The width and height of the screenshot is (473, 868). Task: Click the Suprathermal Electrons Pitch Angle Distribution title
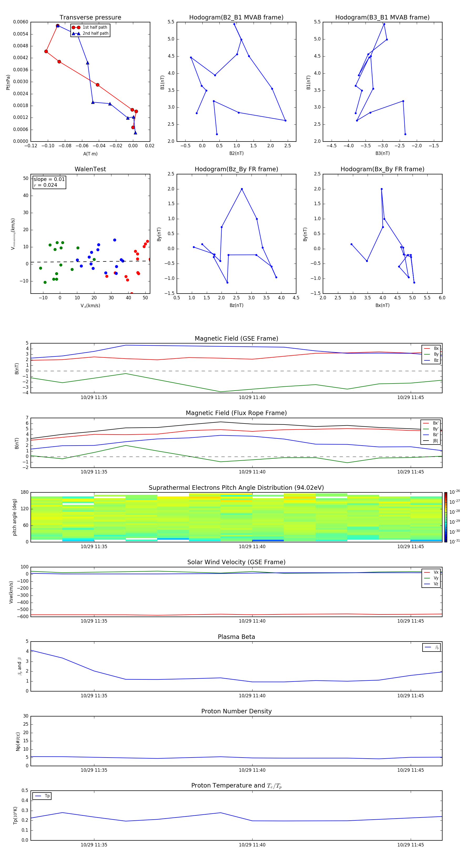tap(236, 488)
